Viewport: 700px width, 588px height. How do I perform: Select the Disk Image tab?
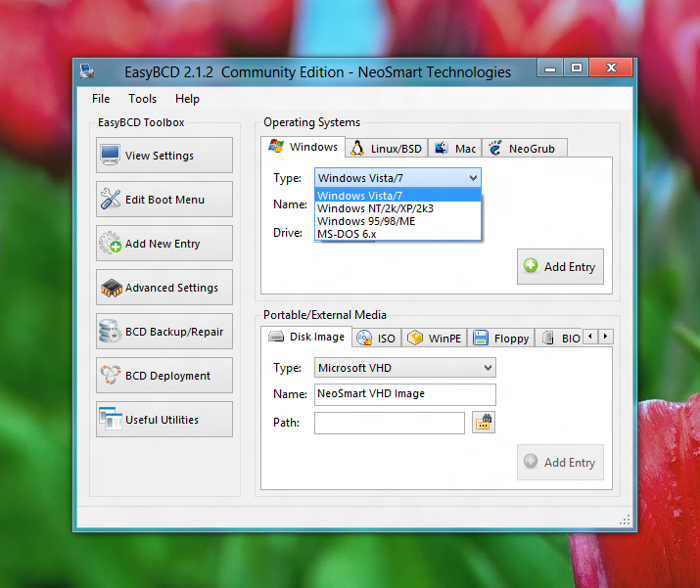click(x=306, y=337)
